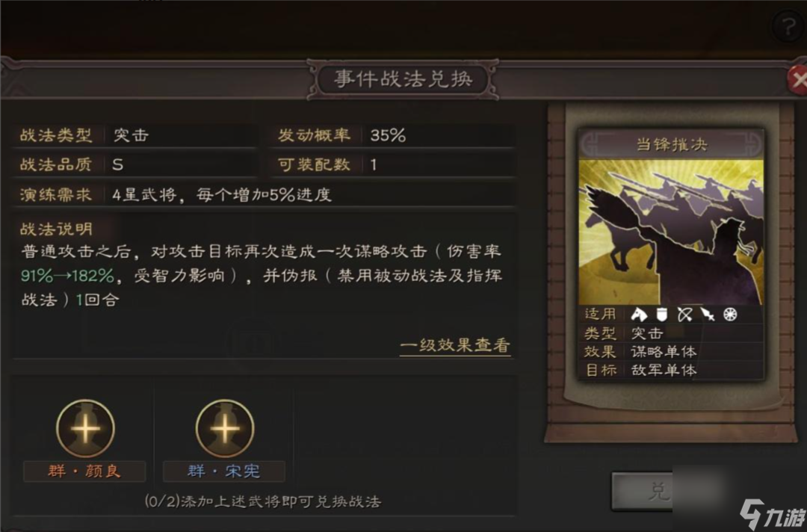The height and width of the screenshot is (532, 807).
Task: Click the crossed bows archer icon
Action: (x=684, y=314)
